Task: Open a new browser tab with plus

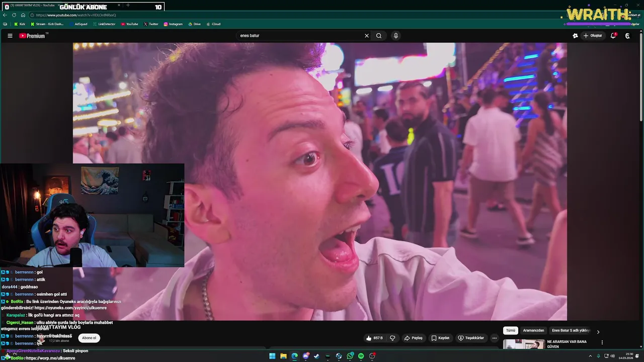Action: coord(128,6)
